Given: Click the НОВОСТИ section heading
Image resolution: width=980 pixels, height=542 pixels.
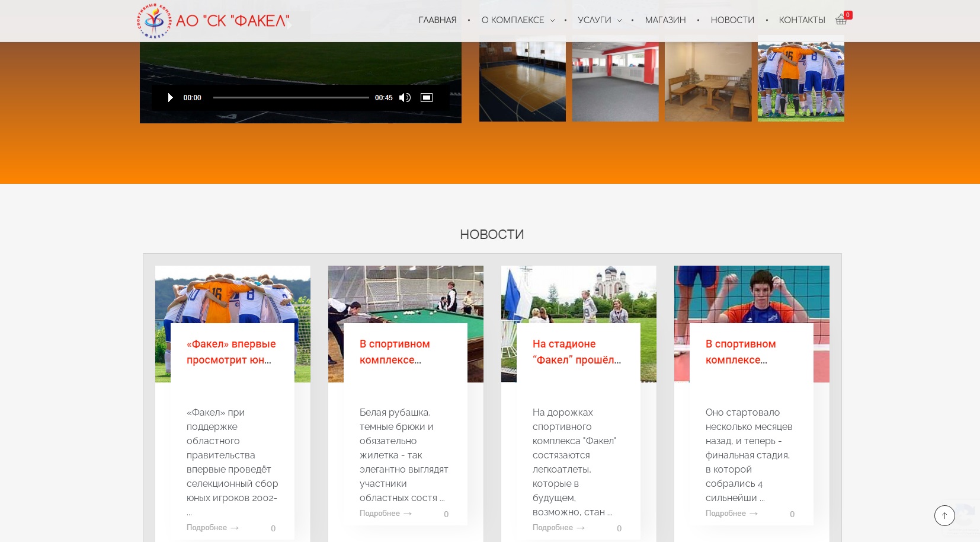Looking at the screenshot, I should (x=492, y=234).
